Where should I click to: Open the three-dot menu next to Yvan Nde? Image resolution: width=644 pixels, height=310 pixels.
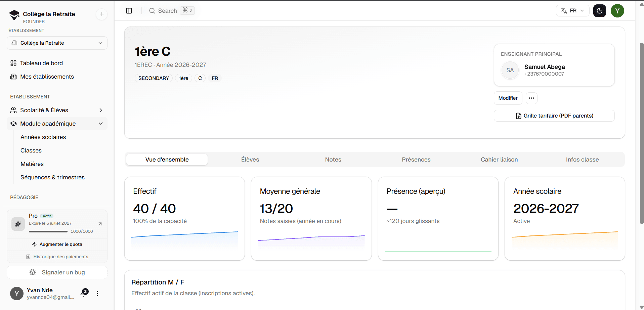tap(97, 294)
